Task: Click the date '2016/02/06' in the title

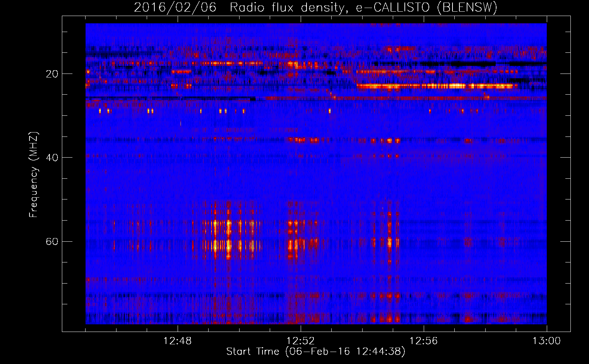Action: pos(175,7)
